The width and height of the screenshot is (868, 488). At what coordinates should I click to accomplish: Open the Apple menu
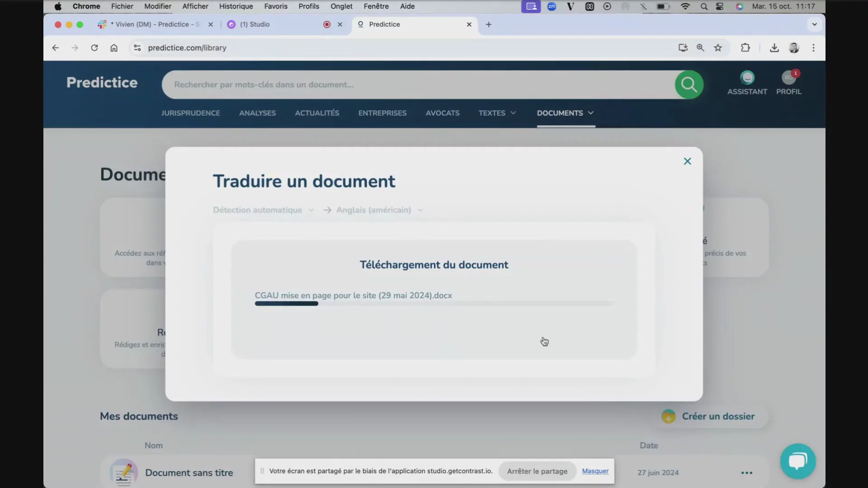click(58, 6)
